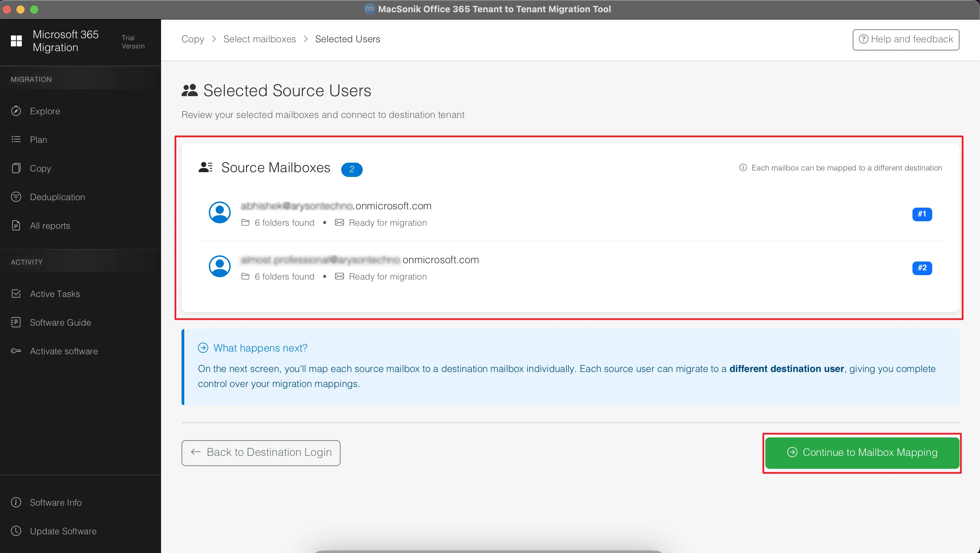Image resolution: width=980 pixels, height=553 pixels.
Task: Continue to Mailbox Mapping
Action: point(862,453)
